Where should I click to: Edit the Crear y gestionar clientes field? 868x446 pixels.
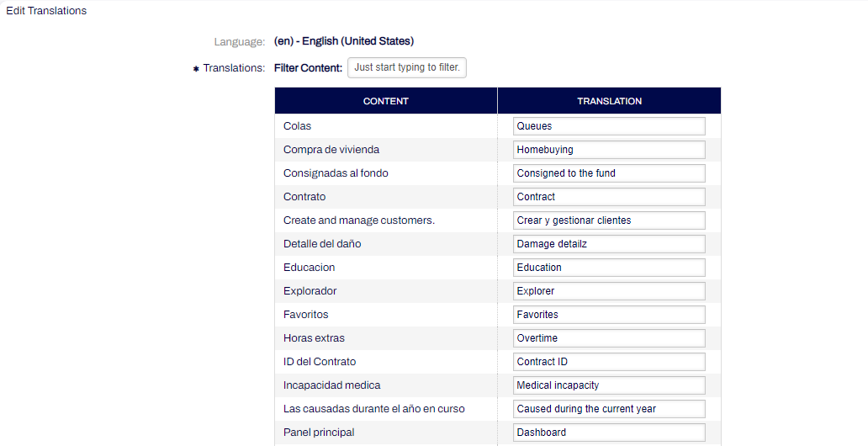tap(609, 220)
